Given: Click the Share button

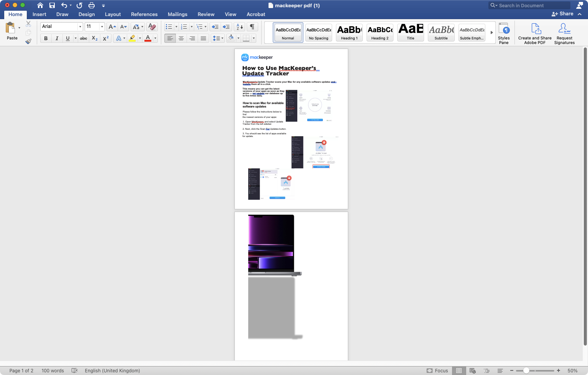Looking at the screenshot, I should click(562, 14).
